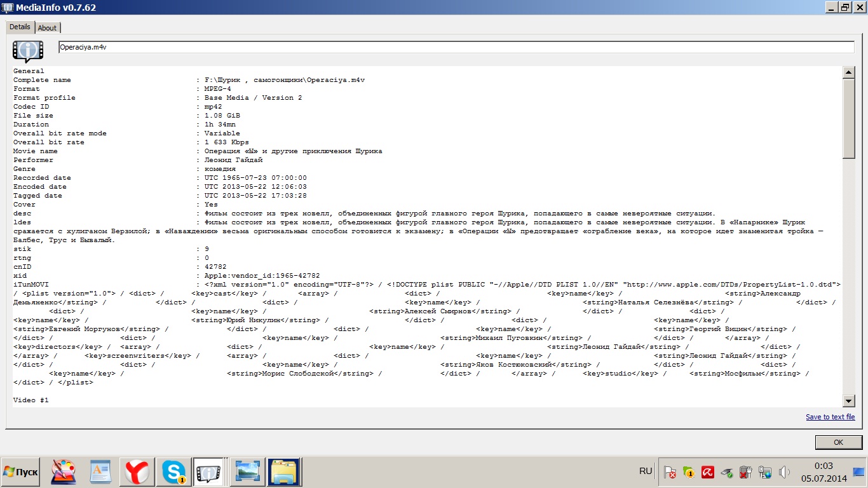868x488 pixels.
Task: Open the text document app in taskbar
Action: (100, 472)
